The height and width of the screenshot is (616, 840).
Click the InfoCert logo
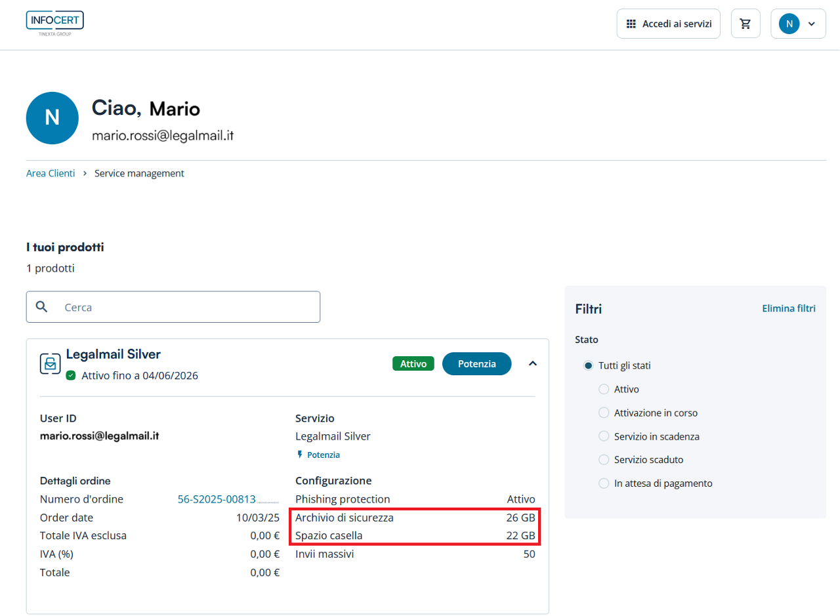point(55,23)
